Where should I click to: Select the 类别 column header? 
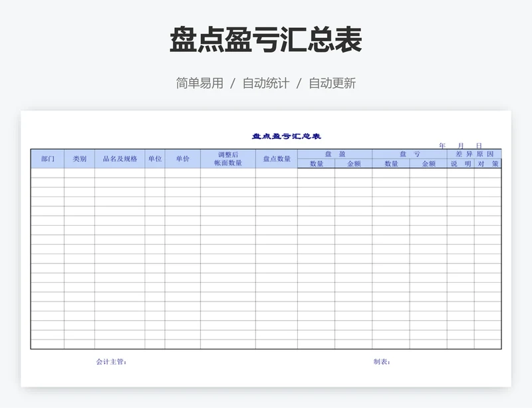[x=79, y=158]
